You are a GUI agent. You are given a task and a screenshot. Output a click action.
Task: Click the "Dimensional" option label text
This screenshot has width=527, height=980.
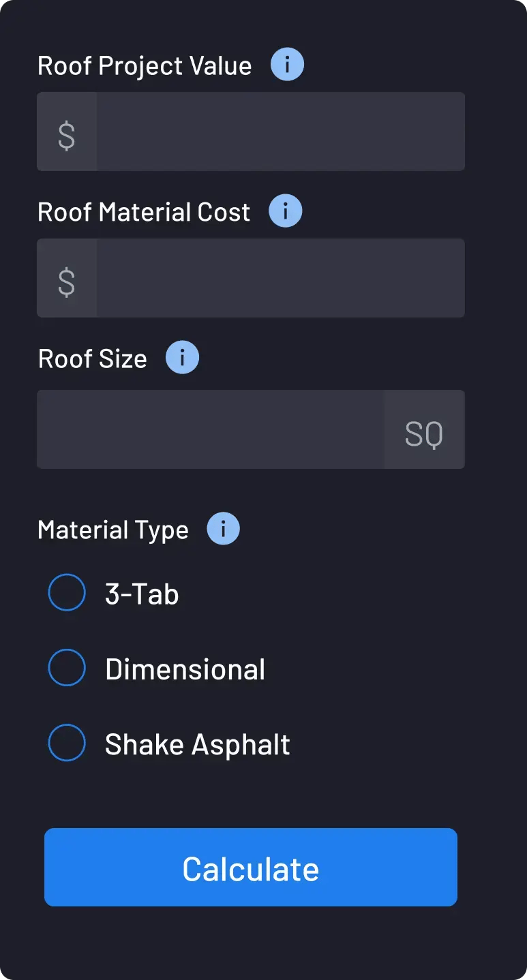click(185, 669)
